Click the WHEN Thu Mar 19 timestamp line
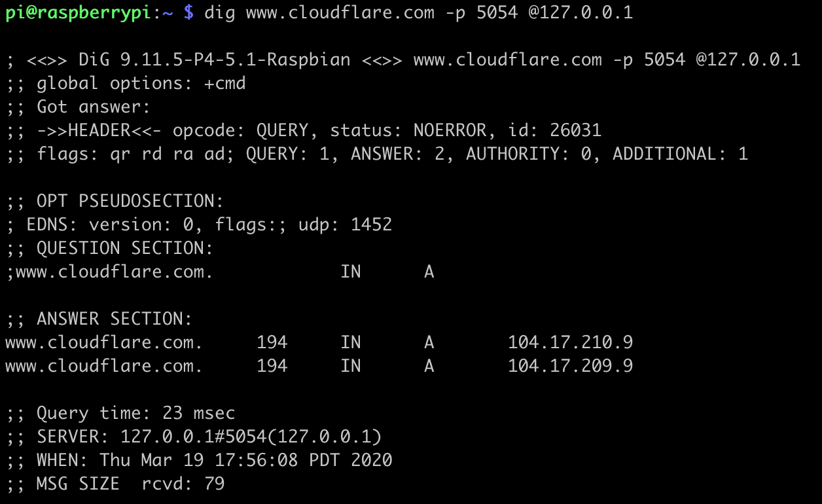 click(200, 460)
